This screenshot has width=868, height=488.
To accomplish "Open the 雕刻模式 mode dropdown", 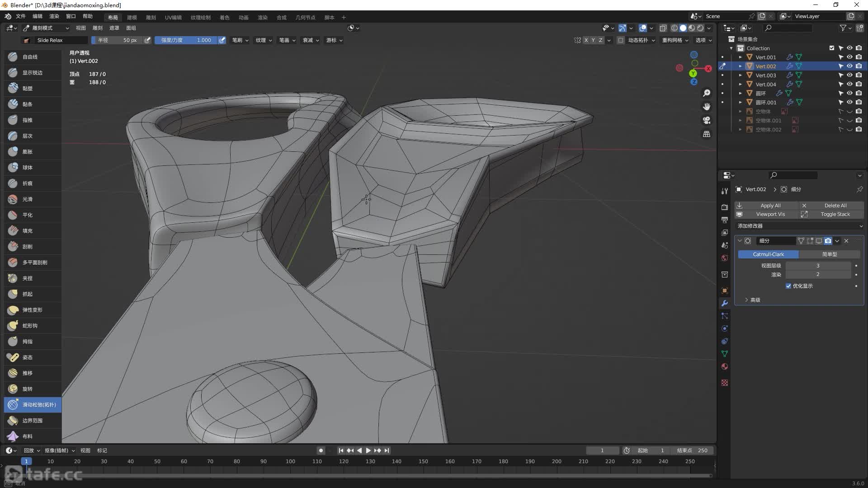I will coord(46,28).
